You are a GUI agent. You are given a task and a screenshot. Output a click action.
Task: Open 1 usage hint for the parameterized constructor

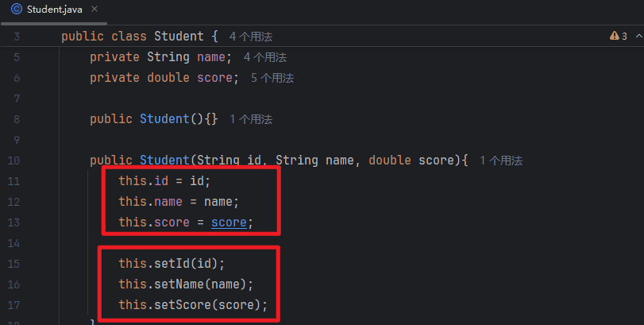pos(501,161)
